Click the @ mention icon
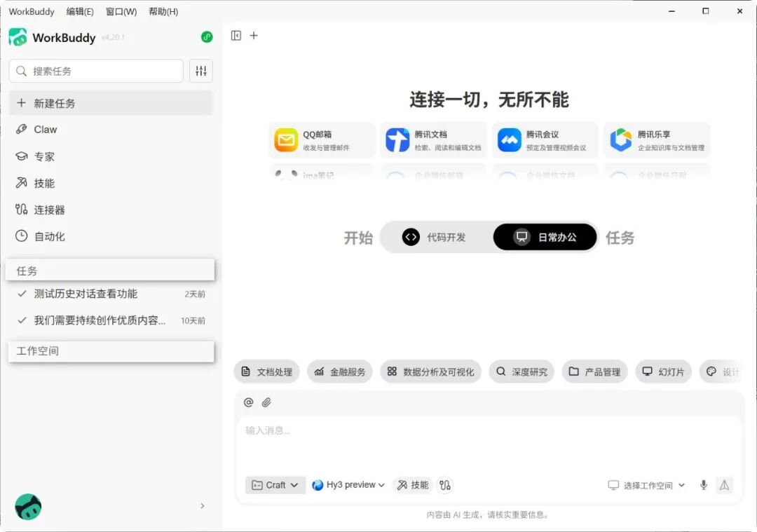This screenshot has width=757, height=532. (x=249, y=402)
